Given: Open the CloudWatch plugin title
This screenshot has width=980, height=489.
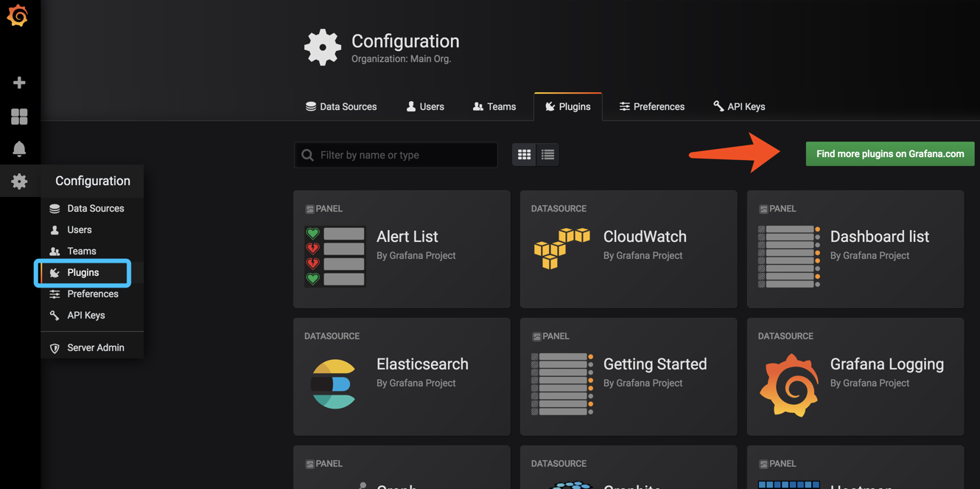Looking at the screenshot, I should point(645,237).
